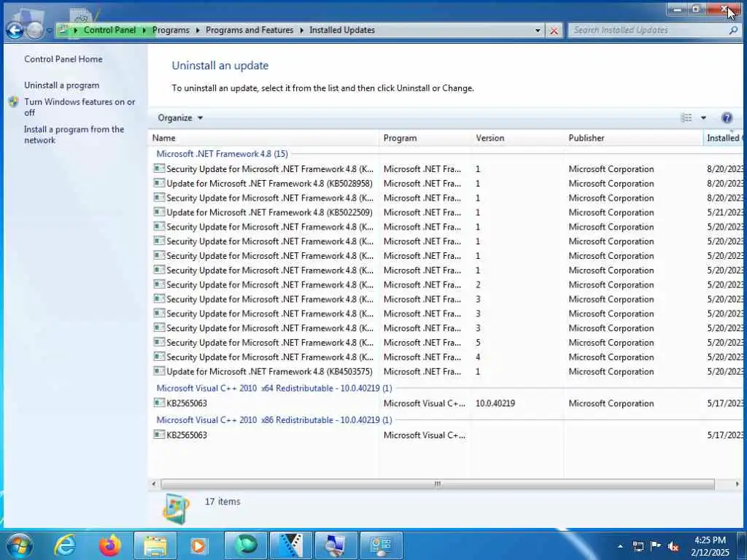Collapse Visual C++ 2010 x86 Redistributable group
Viewport: 747px width, 560px height.
[x=274, y=420]
